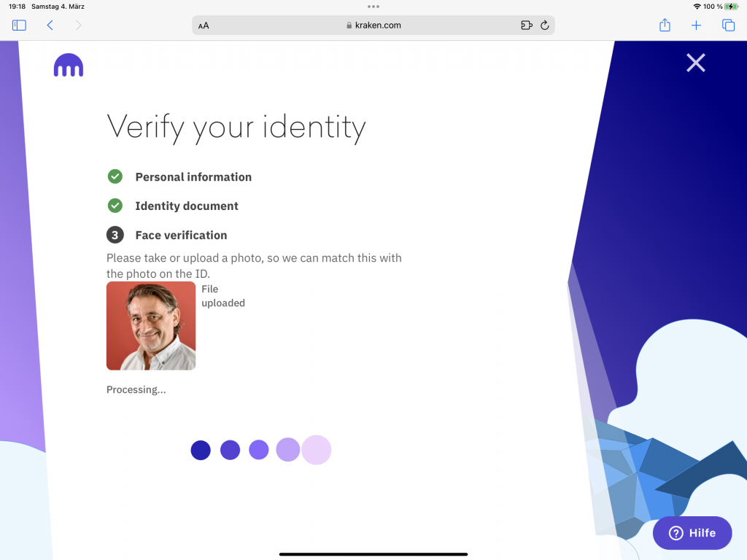This screenshot has width=747, height=560.
Task: Click the Identity document green checkmark
Action: coord(115,206)
